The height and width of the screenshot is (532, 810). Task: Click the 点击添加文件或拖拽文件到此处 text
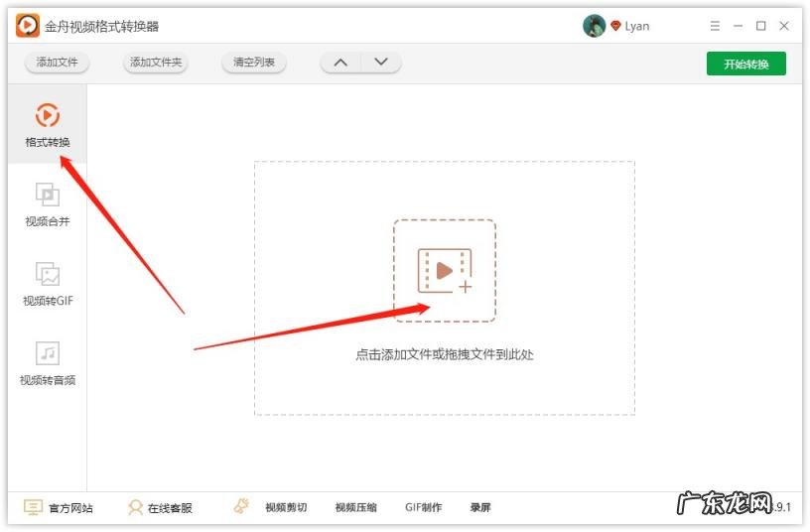tap(445, 354)
